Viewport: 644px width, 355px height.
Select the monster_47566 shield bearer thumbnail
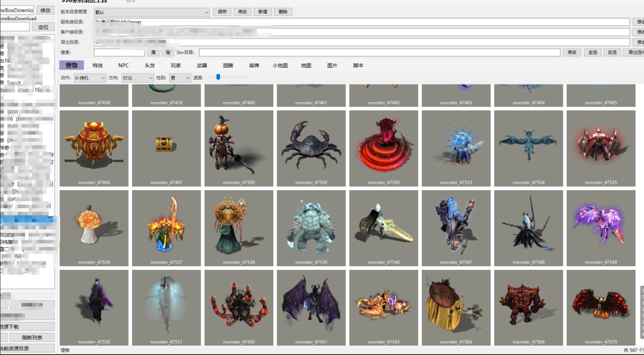(456, 308)
